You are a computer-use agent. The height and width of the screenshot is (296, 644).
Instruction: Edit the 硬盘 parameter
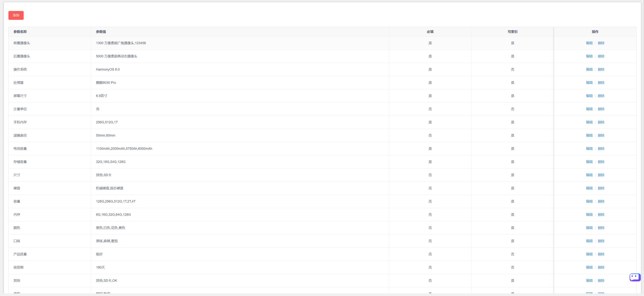589,188
